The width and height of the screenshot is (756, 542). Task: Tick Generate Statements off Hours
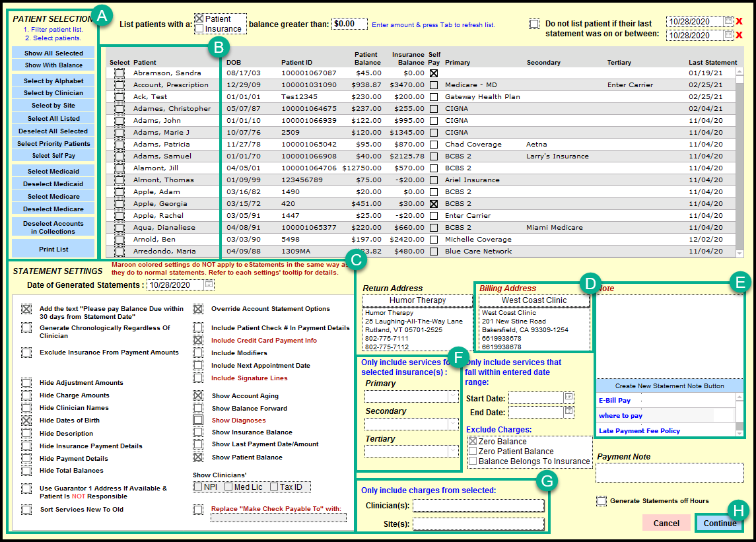point(601,501)
